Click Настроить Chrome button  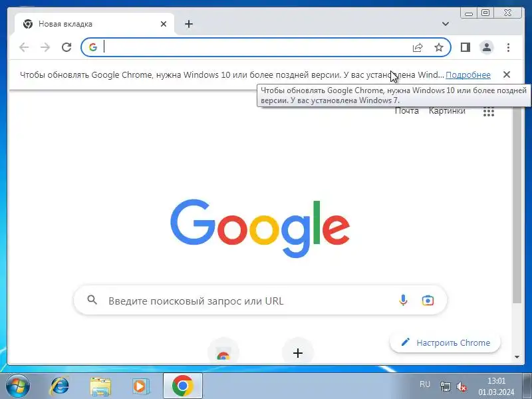click(445, 342)
